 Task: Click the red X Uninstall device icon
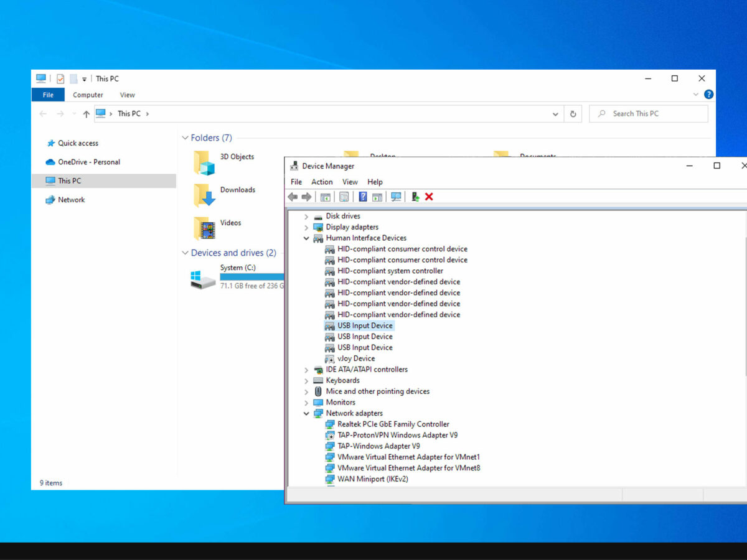pos(429,197)
